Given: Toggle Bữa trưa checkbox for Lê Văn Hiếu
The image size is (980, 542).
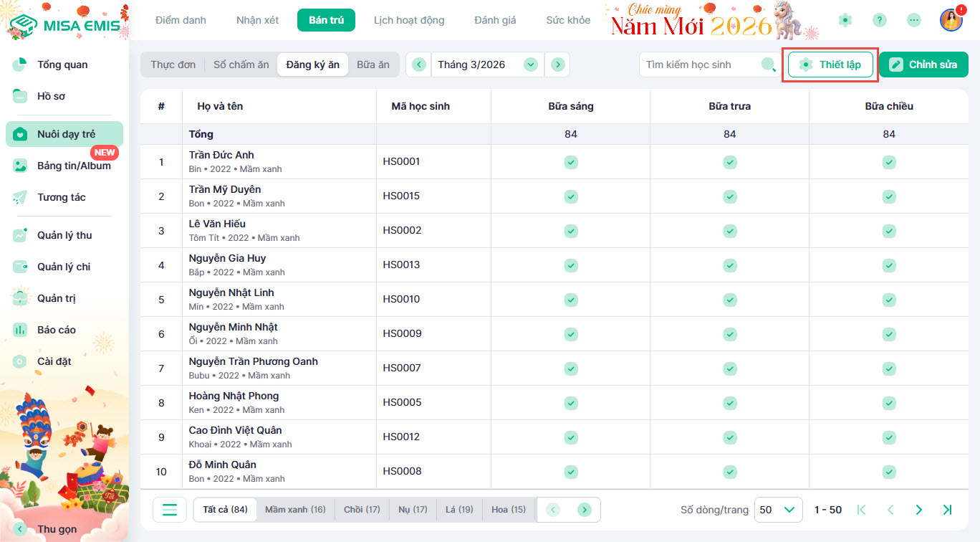Looking at the screenshot, I should [730, 231].
